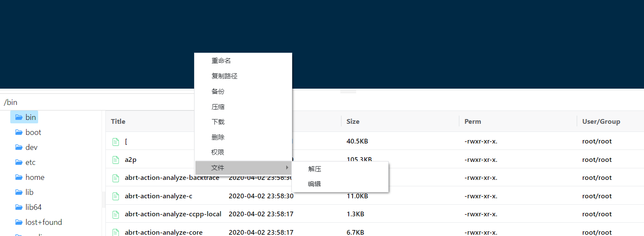Click the bin folder icon in tree
This screenshot has width=644, height=236.
[19, 117]
